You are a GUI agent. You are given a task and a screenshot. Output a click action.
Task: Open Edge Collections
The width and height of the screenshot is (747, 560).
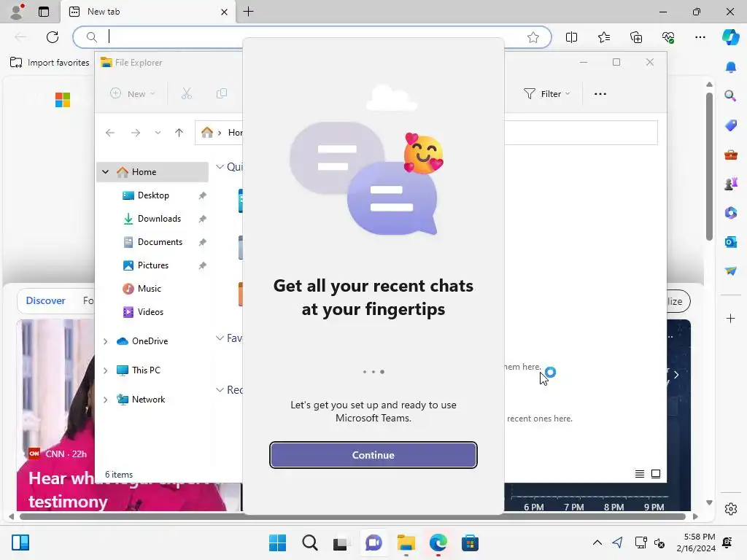pyautogui.click(x=636, y=37)
